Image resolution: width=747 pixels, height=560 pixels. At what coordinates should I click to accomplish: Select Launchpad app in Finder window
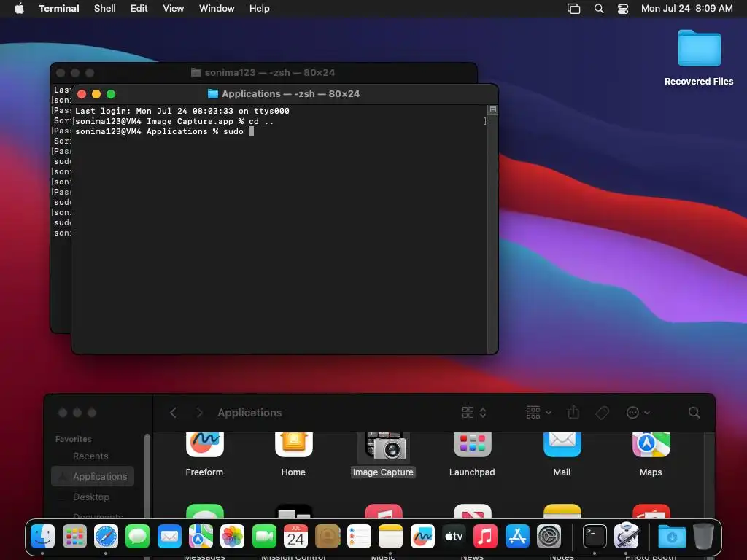(472, 455)
